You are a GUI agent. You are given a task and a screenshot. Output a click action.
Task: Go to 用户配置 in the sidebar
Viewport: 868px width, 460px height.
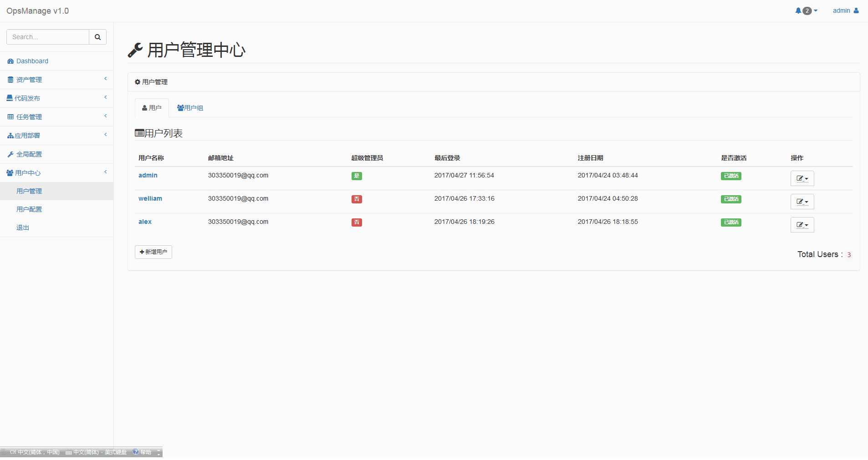point(29,209)
